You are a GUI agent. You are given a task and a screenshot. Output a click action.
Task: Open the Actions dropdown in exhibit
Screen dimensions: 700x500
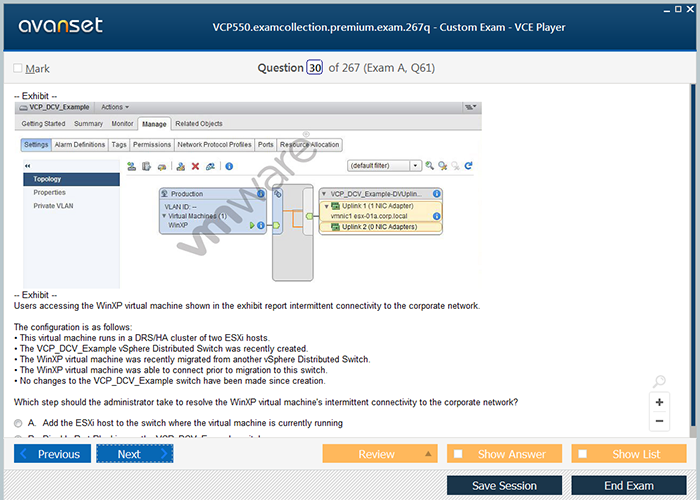tap(115, 107)
